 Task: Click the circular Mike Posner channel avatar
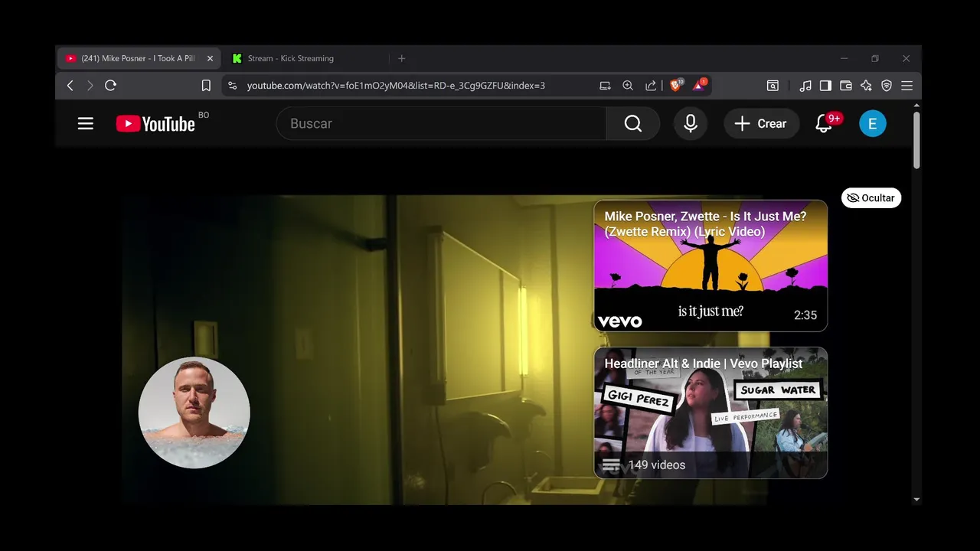pos(194,412)
